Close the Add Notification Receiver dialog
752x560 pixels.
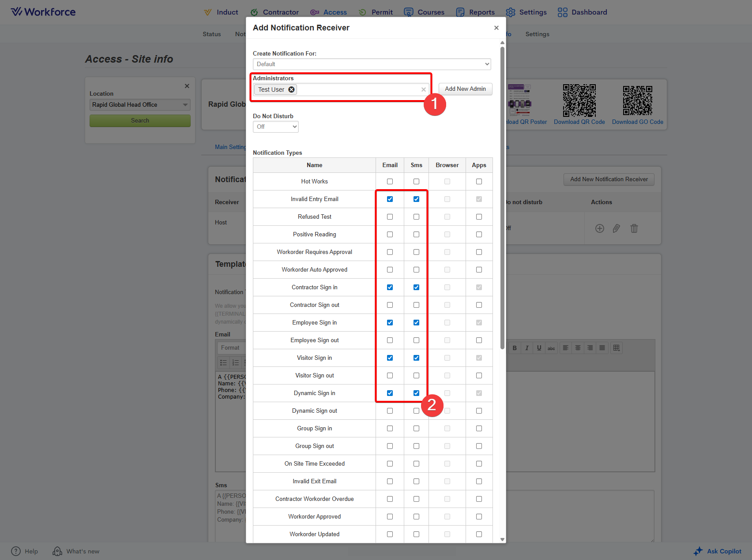click(496, 28)
